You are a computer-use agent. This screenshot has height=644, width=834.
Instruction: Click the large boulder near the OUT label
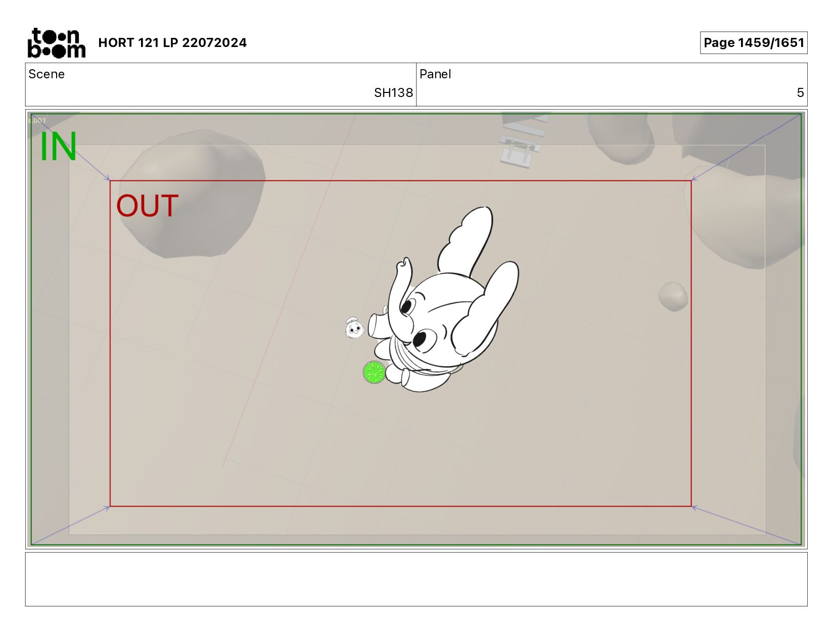[x=192, y=194]
